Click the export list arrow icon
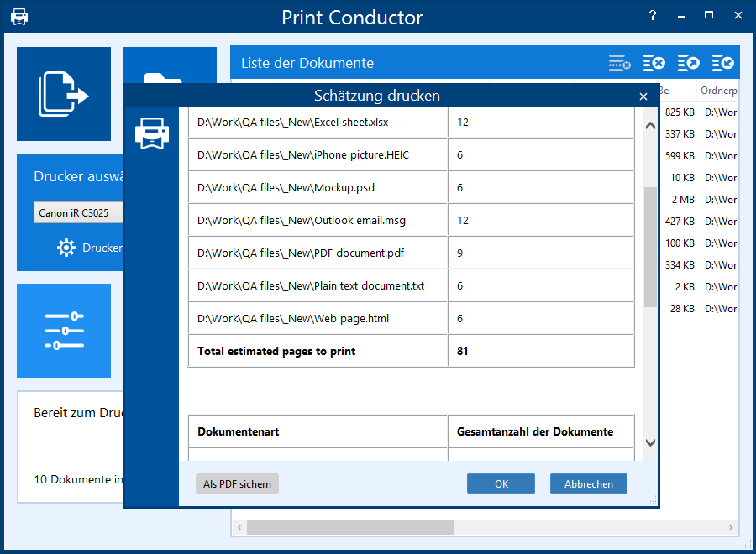 click(x=689, y=63)
